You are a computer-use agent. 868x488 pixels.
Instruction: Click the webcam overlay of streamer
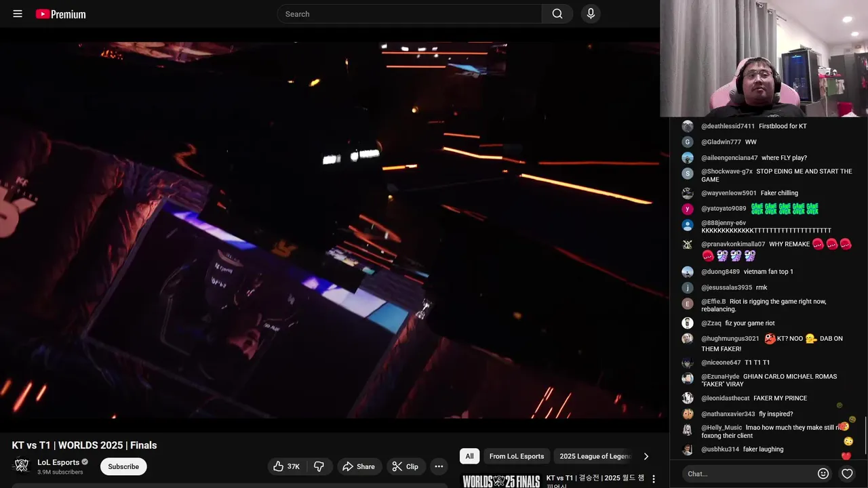point(764,58)
